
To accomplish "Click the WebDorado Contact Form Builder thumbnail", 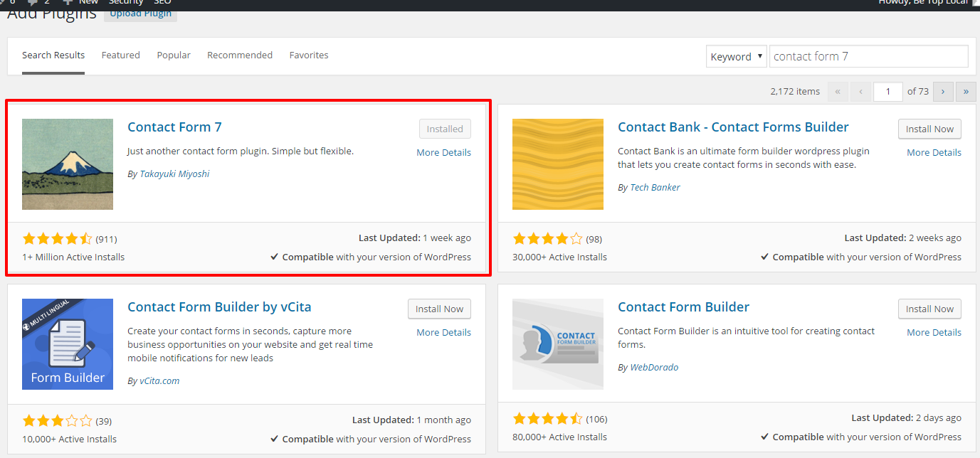I will pos(558,344).
